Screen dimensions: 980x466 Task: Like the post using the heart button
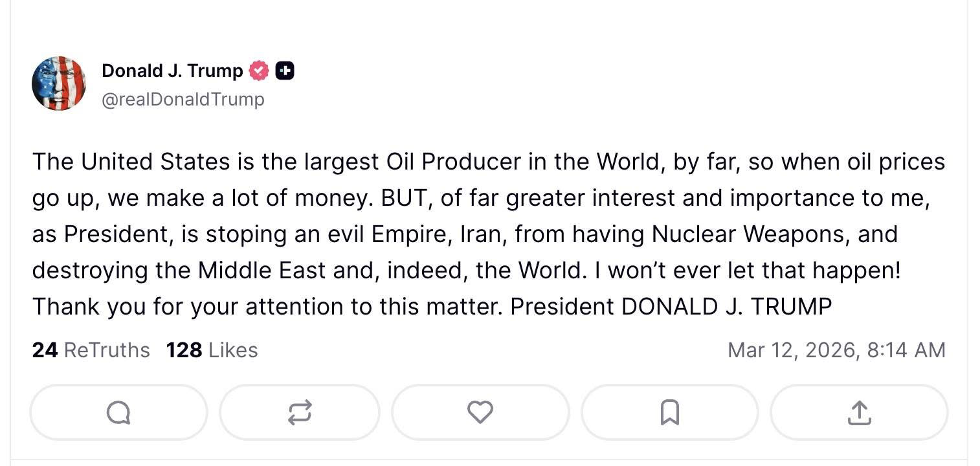pyautogui.click(x=480, y=412)
